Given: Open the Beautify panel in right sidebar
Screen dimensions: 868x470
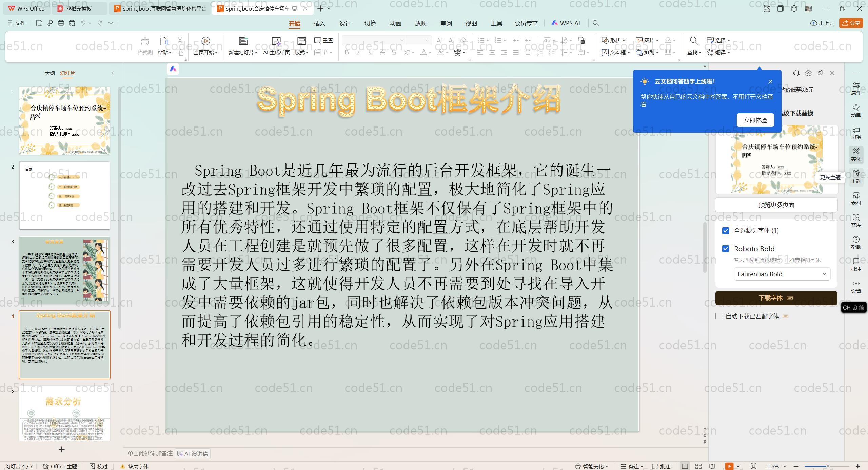Looking at the screenshot, I should 856,154.
